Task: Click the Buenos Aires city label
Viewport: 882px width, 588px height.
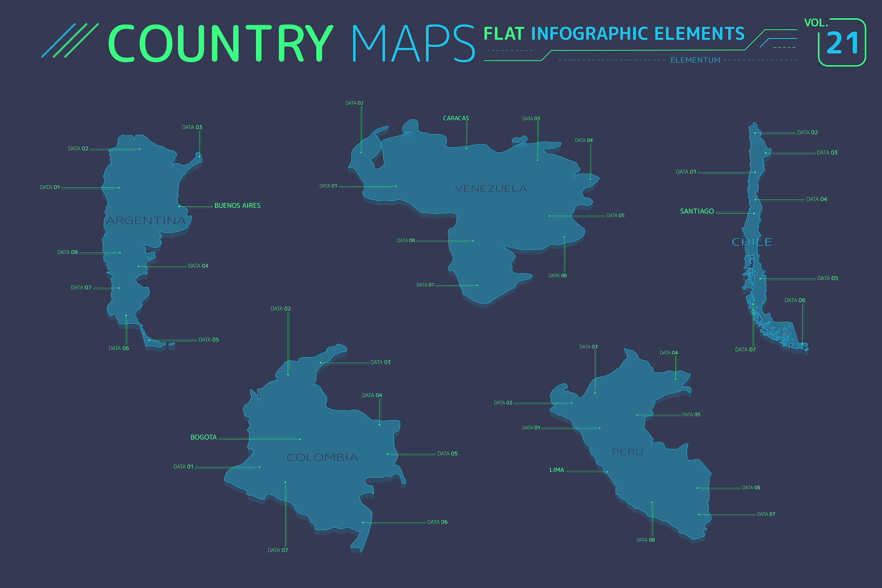Action: (237, 206)
